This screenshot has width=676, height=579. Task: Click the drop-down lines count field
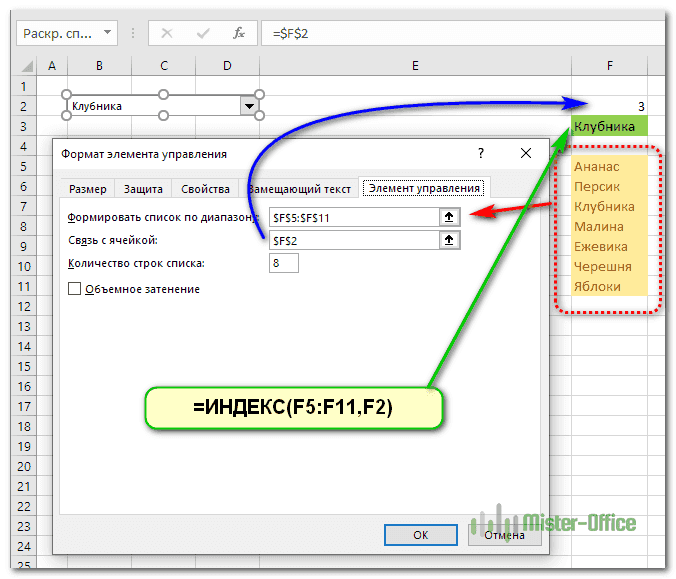(284, 263)
